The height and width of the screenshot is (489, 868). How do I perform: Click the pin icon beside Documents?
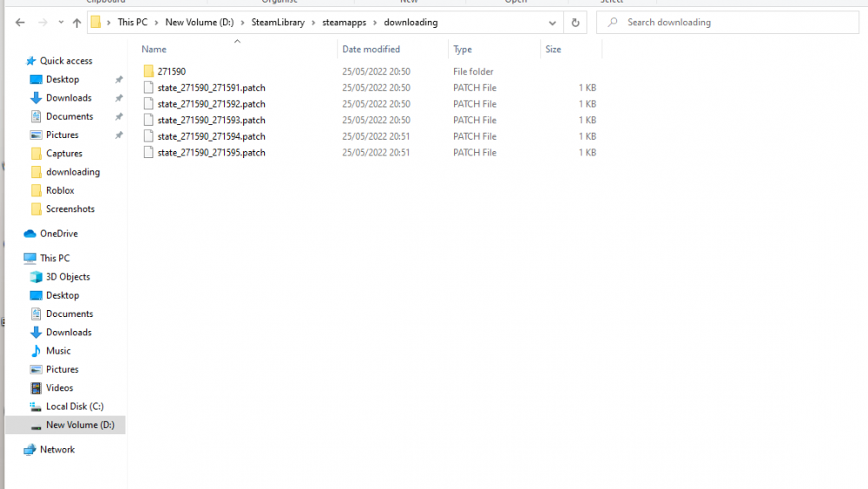click(x=118, y=117)
